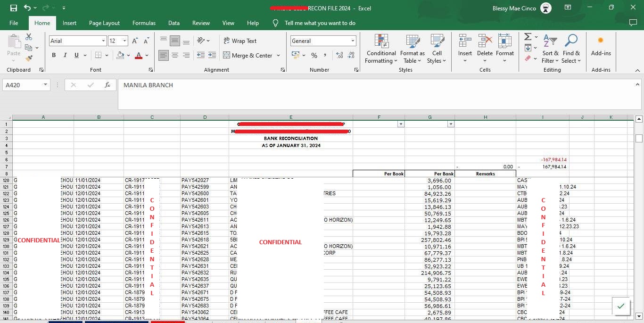
Task: Open Sort & Filter options
Action: [x=550, y=49]
